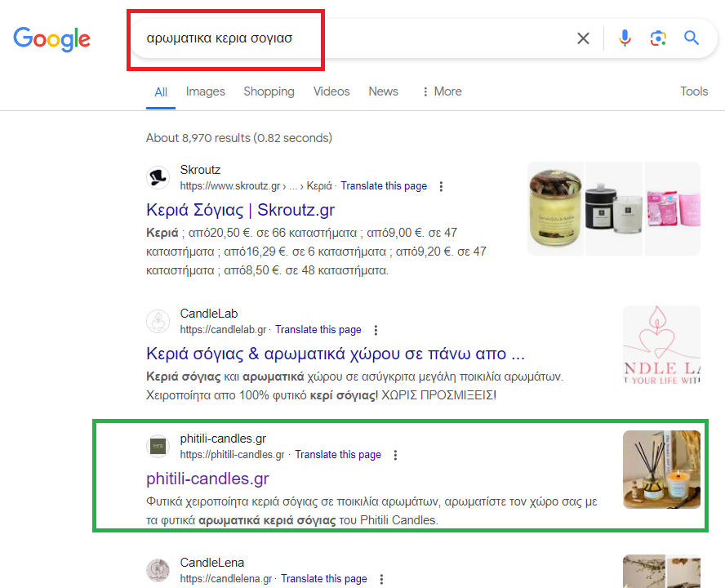
Task: Open the three-dot menu for the phitili-candles.gr result
Action: pos(395,455)
